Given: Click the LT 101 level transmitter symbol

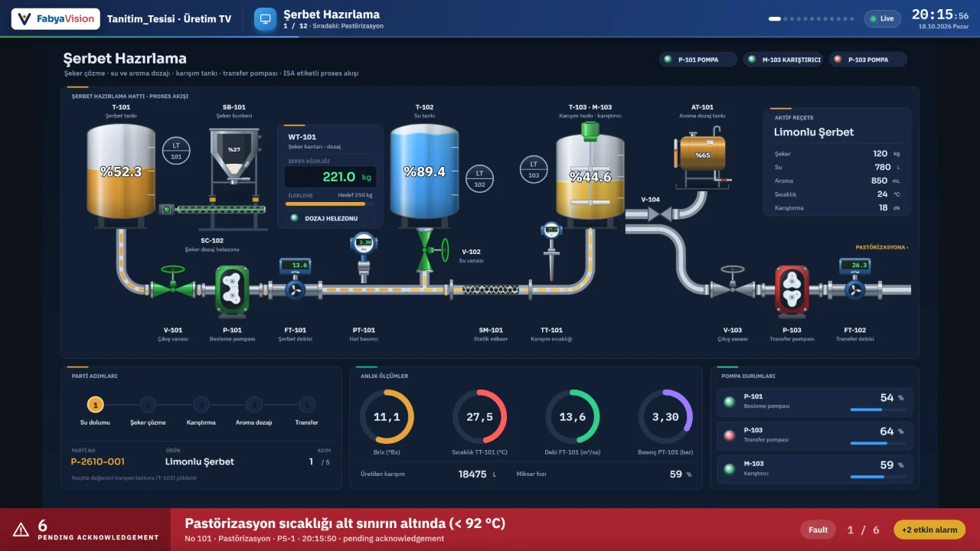Looking at the screenshot, I should pyautogui.click(x=176, y=150).
